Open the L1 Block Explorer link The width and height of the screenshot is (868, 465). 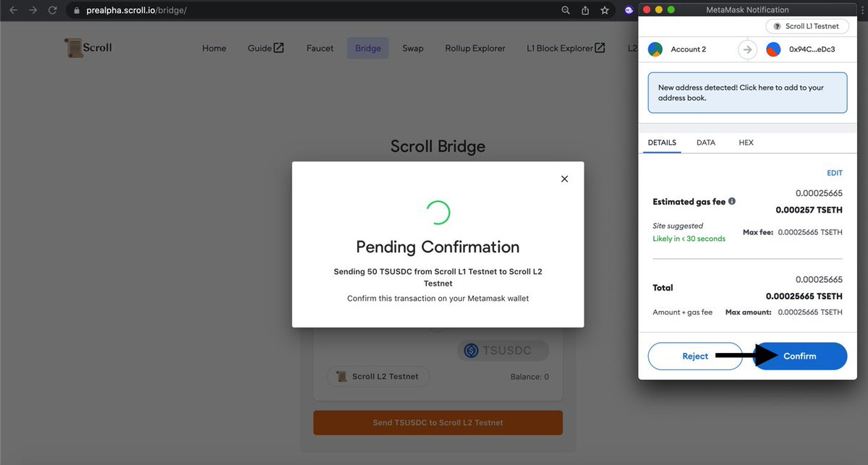[566, 48]
